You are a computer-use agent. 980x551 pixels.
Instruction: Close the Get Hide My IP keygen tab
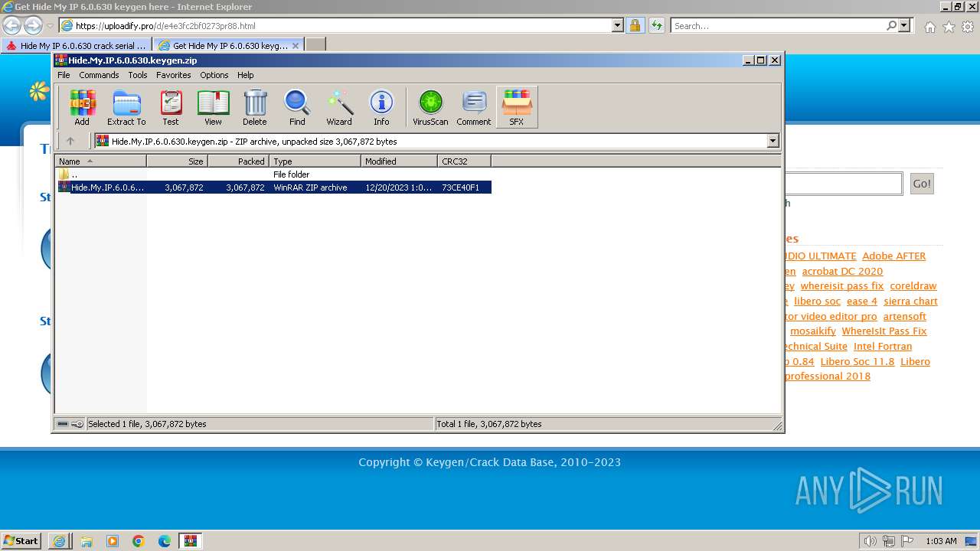coord(296,46)
